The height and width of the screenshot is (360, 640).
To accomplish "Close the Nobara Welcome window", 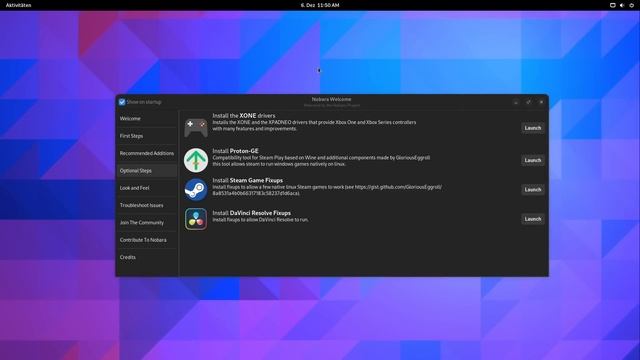I will tap(541, 102).
